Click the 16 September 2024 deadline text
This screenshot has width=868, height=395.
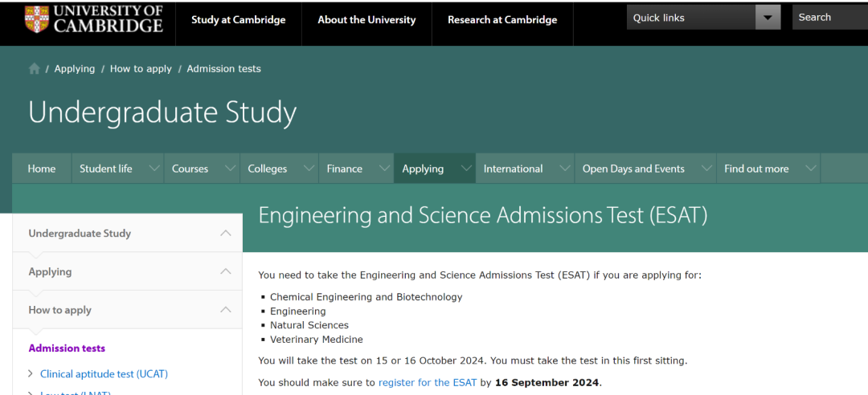coord(547,382)
